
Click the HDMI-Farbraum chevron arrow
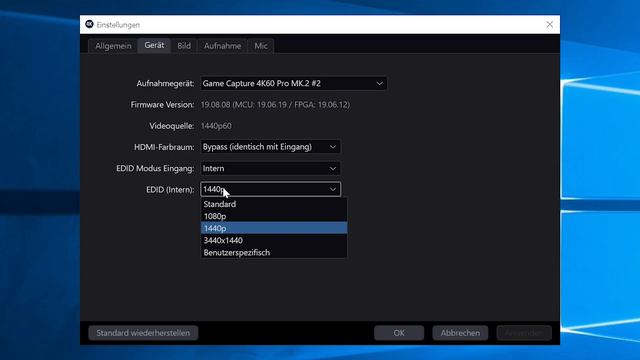[333, 147]
